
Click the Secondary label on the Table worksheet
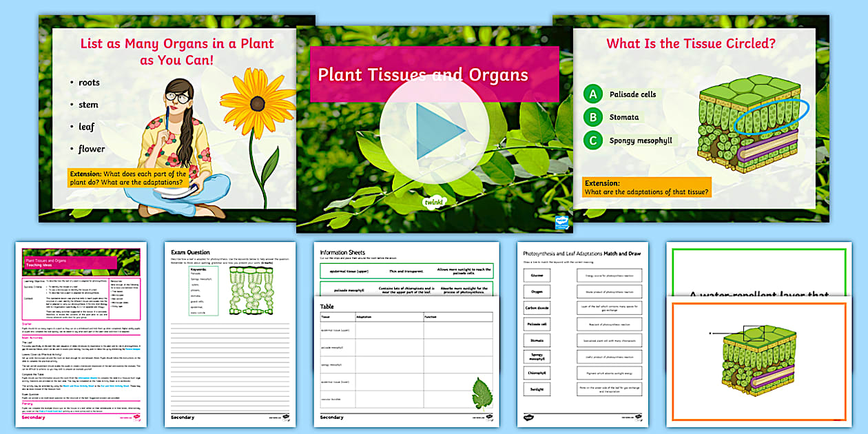tap(332, 417)
